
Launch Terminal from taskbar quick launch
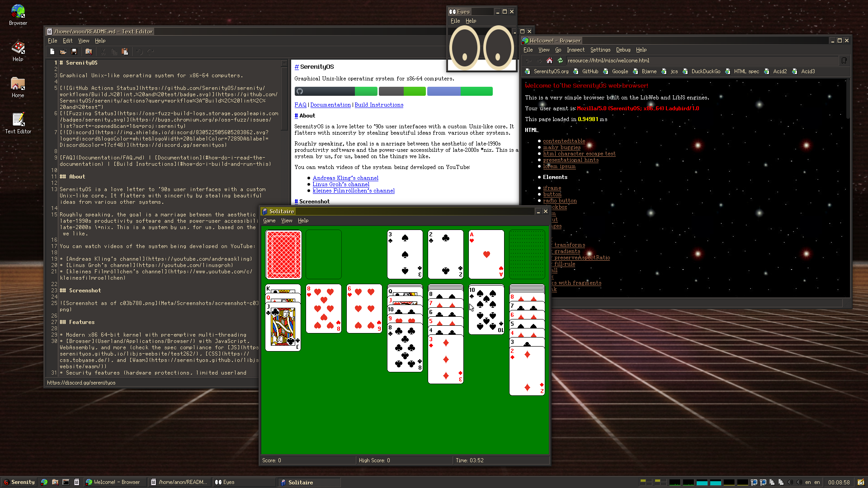point(66,482)
